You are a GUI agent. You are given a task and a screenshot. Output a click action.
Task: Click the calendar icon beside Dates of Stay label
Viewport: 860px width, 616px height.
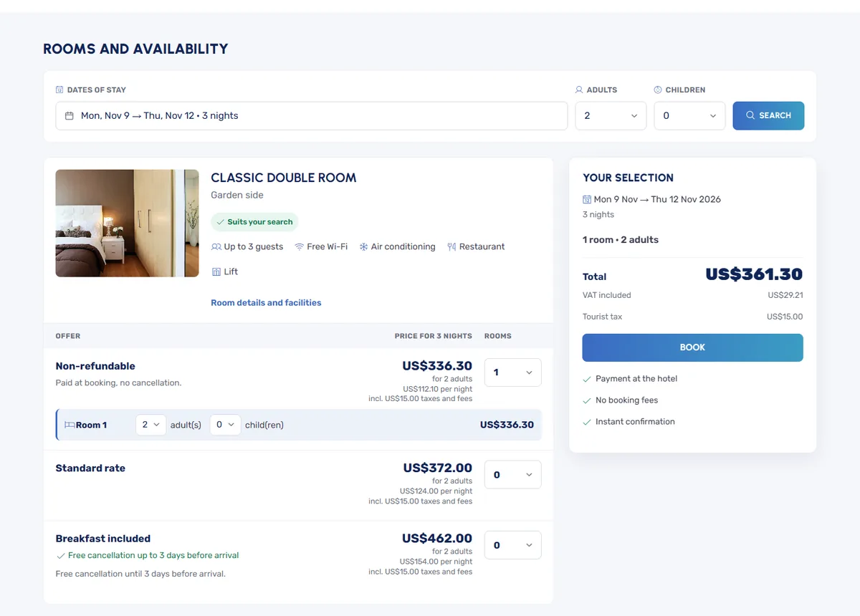tap(59, 90)
